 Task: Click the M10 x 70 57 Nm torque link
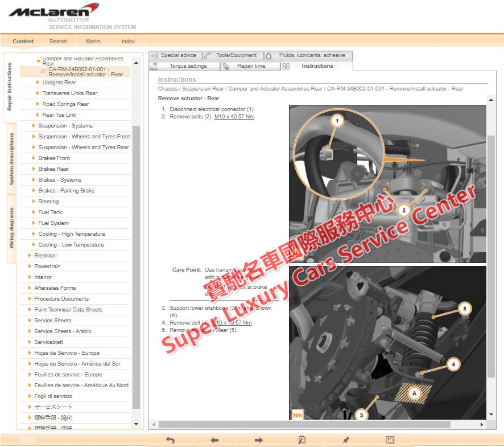pos(232,322)
